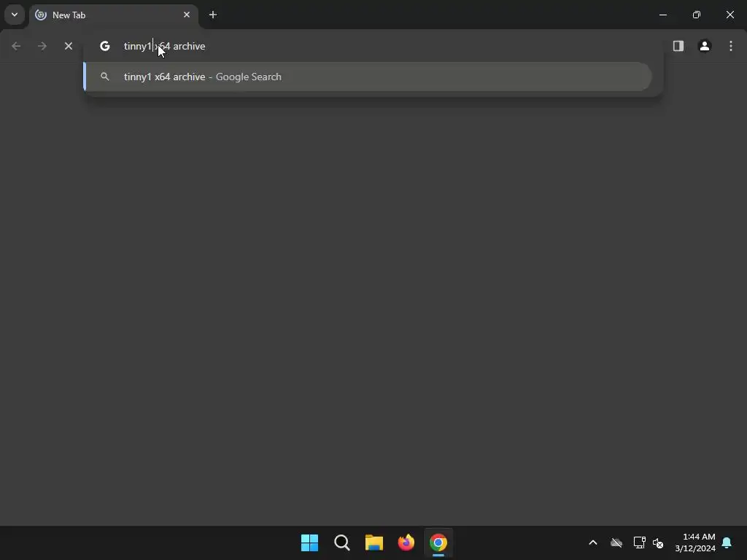Open Windows taskbar Search
The width and height of the screenshot is (747, 560).
tap(342, 542)
